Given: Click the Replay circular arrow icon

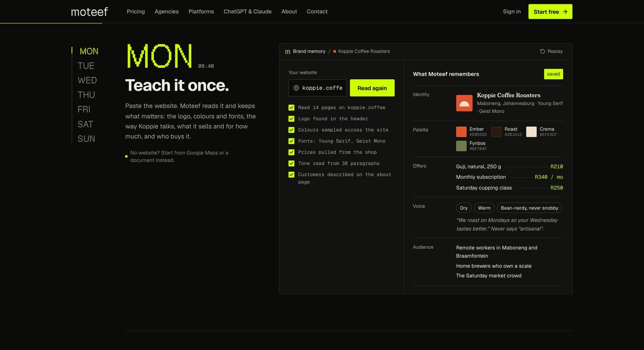Looking at the screenshot, I should coord(542,51).
